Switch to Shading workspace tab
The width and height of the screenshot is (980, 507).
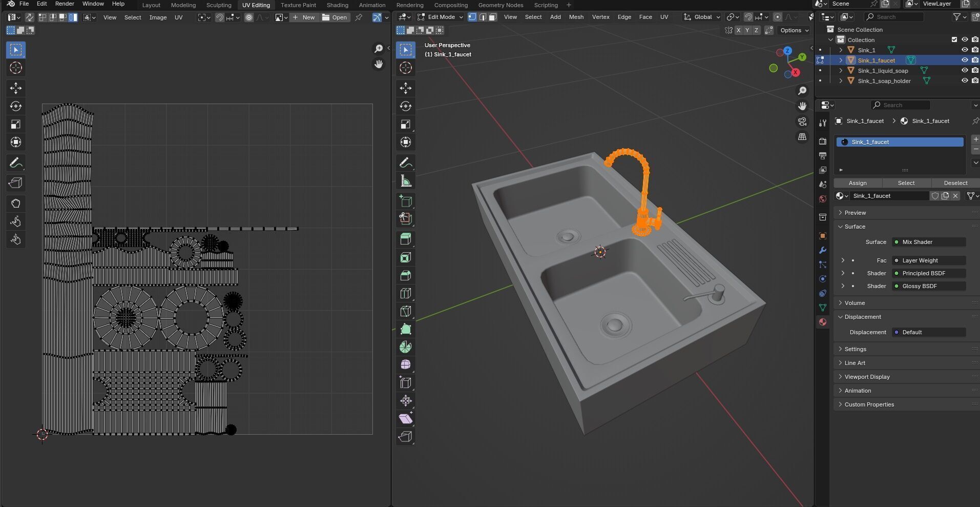(338, 5)
